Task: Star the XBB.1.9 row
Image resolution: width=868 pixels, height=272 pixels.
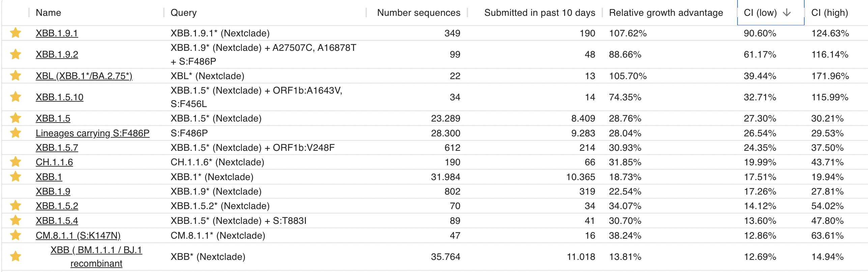Action: click(x=15, y=191)
